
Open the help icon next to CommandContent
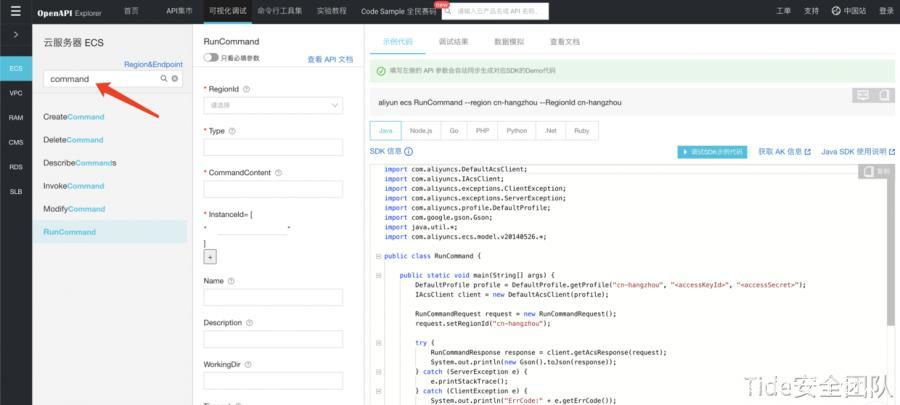pos(278,173)
